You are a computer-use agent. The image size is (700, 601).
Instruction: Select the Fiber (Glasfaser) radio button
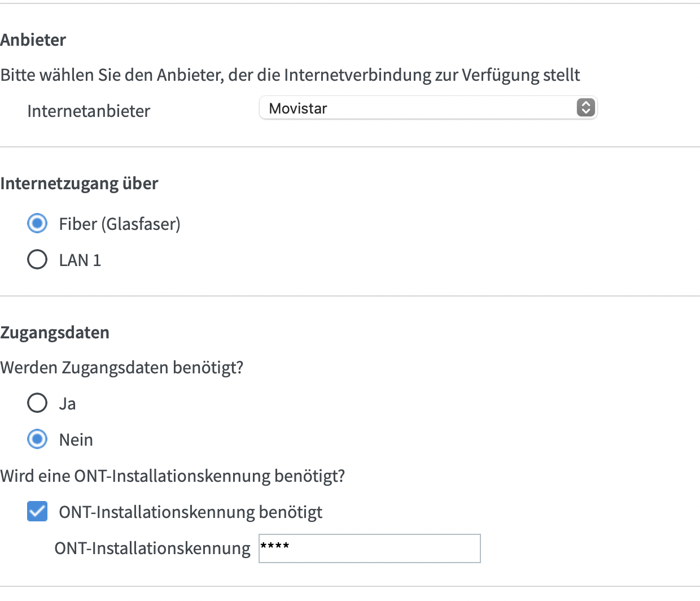[x=37, y=224]
